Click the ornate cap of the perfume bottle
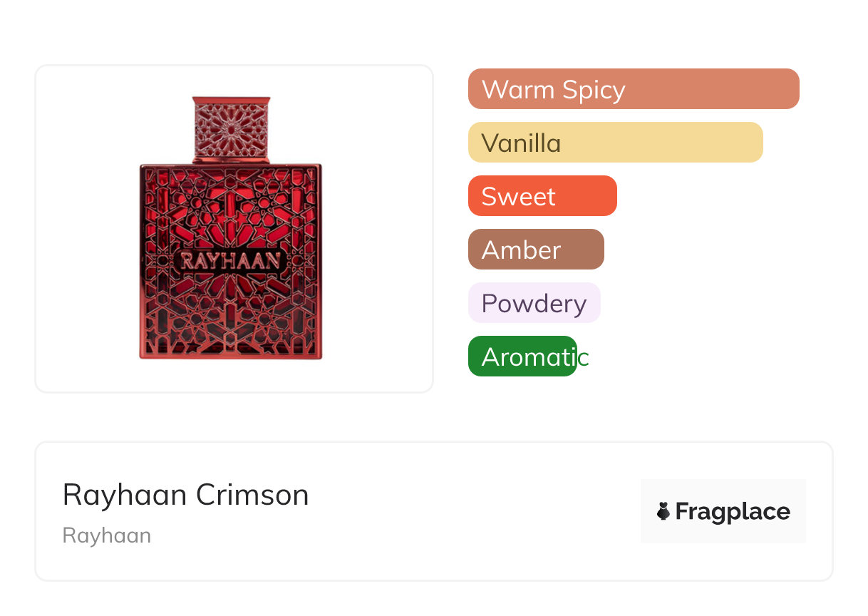Screen dimensions: 868x616 pyautogui.click(x=231, y=128)
